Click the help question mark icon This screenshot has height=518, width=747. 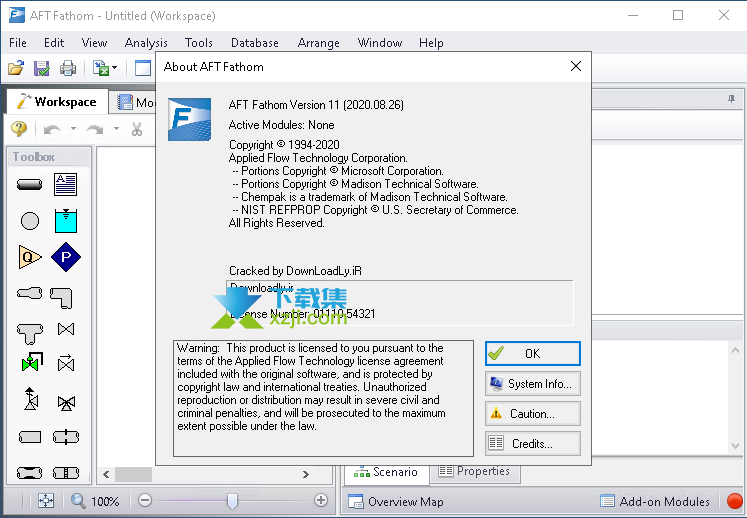pyautogui.click(x=19, y=129)
